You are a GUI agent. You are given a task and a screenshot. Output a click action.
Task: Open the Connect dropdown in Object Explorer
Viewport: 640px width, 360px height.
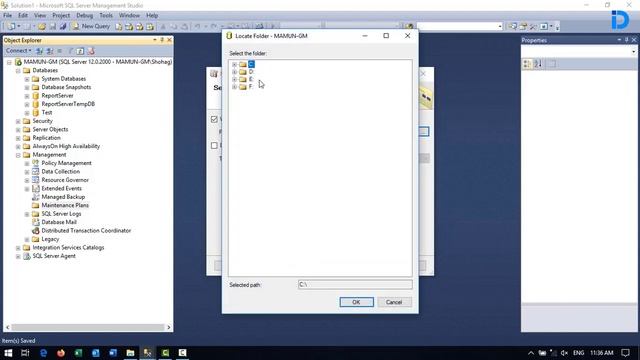pyautogui.click(x=18, y=51)
